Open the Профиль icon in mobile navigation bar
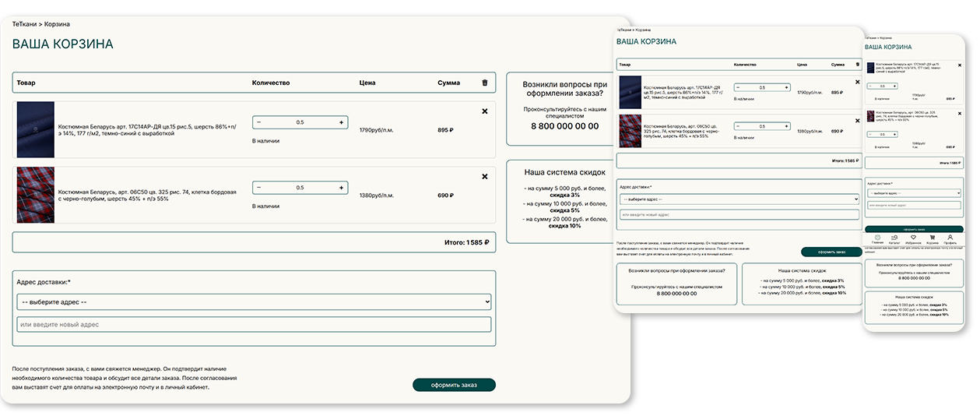Image resolution: width=980 pixels, height=416 pixels. [x=950, y=238]
